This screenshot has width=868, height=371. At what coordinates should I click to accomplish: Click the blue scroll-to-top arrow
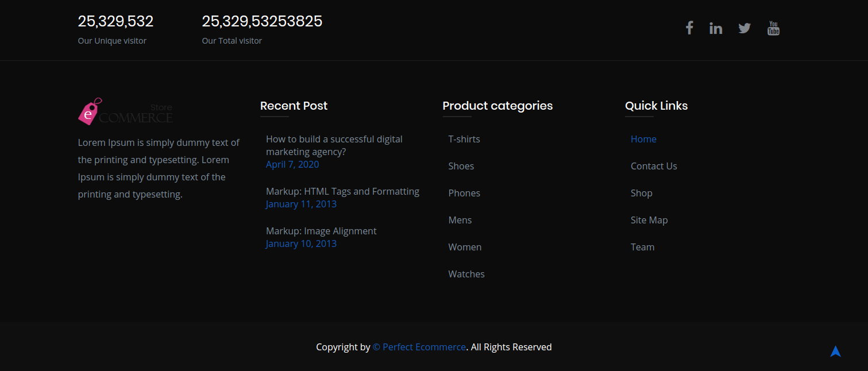[x=835, y=351]
